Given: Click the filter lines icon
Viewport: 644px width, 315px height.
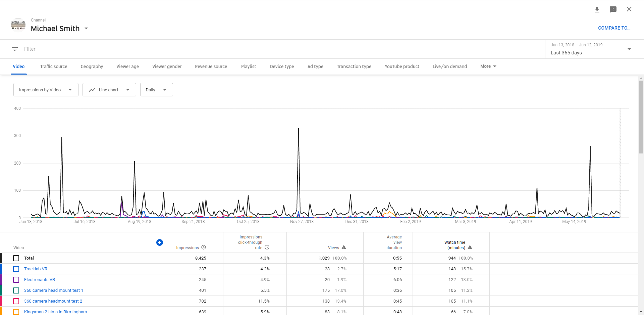Looking at the screenshot, I should [15, 49].
